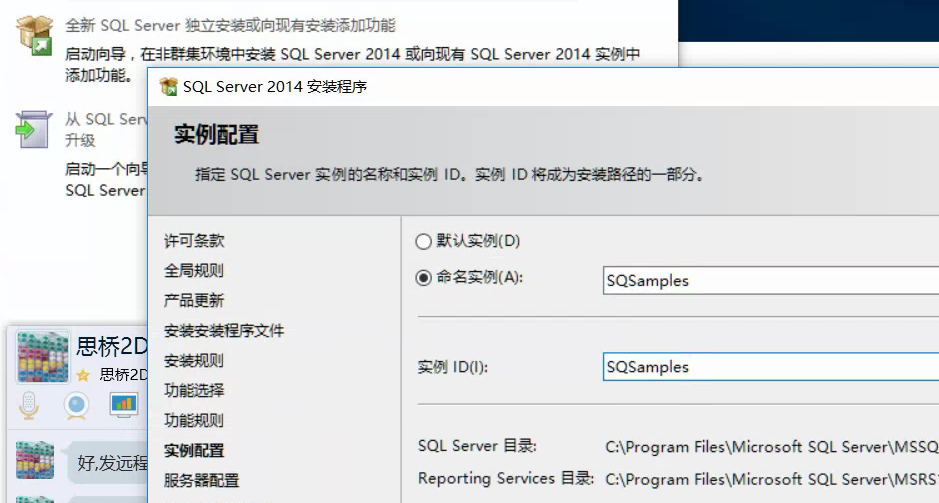Click sender avatar beside chat message

35,459
